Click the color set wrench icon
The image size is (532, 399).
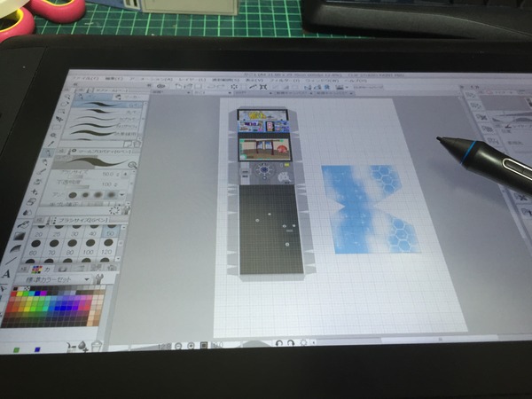98,279
